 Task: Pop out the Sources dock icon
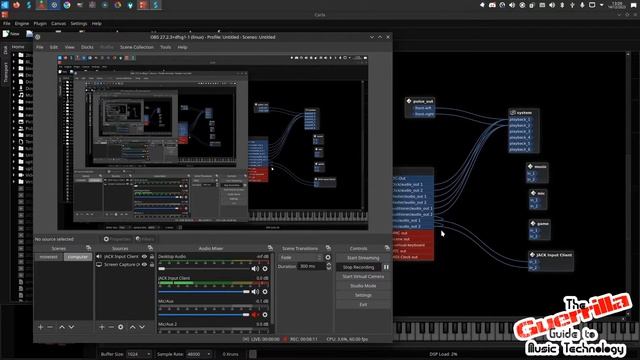point(150,248)
